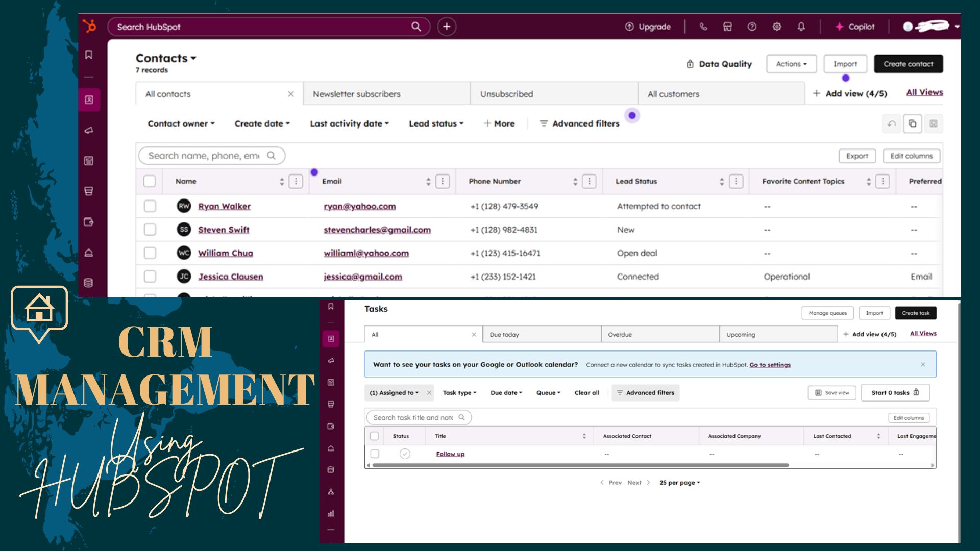Open the settings gear in top bar
980x551 pixels.
[x=777, y=27]
